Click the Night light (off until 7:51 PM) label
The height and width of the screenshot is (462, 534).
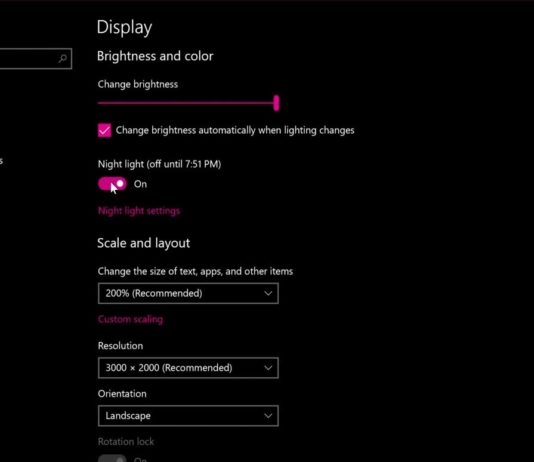pyautogui.click(x=159, y=164)
